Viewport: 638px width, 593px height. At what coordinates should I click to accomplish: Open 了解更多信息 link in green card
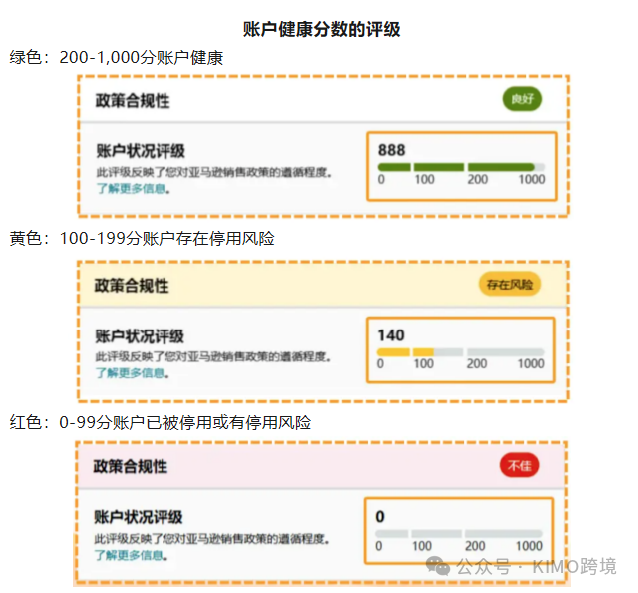click(x=133, y=188)
